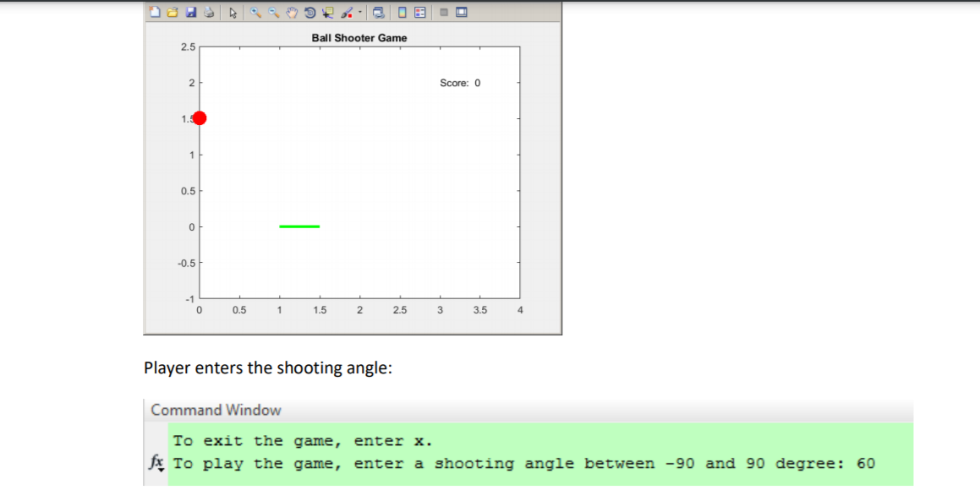The width and height of the screenshot is (980, 501).
Task: Activate the Rotate 3D tool
Action: coord(310,11)
